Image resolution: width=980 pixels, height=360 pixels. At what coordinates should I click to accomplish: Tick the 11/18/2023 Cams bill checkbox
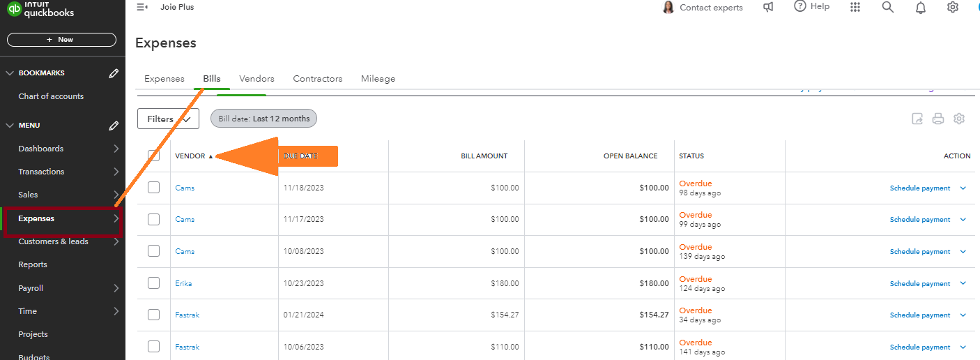(x=154, y=187)
